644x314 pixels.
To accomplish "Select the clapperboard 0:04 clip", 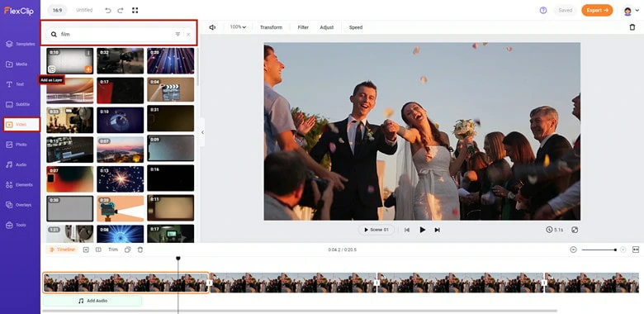I will click(171, 90).
